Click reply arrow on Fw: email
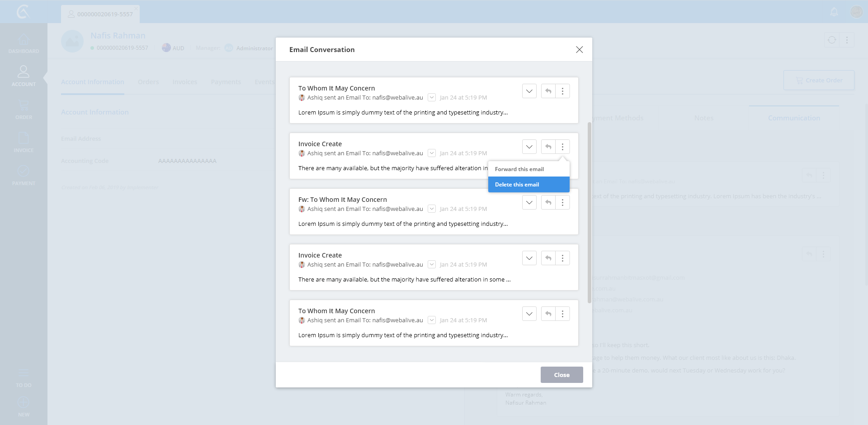This screenshot has height=425, width=868. tap(548, 203)
